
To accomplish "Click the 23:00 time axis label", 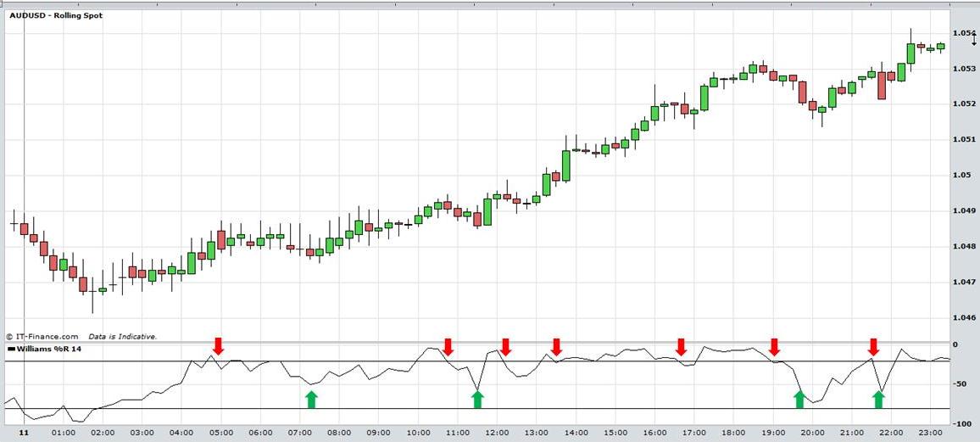I will pos(930,433).
